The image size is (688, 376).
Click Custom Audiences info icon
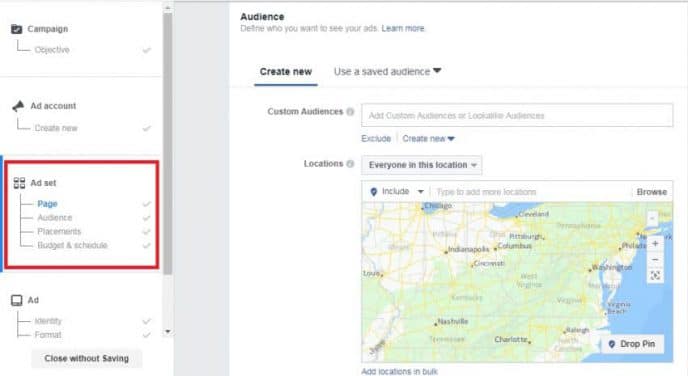(350, 111)
